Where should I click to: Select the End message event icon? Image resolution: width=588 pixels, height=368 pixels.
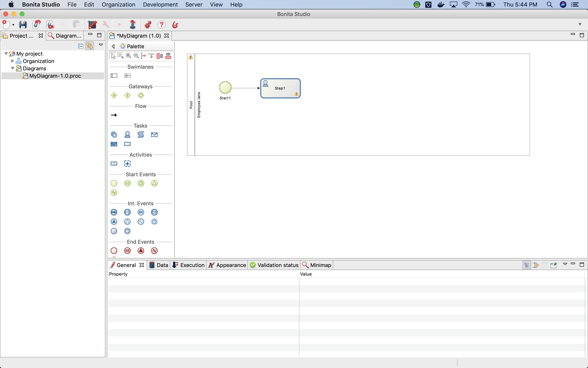pos(127,251)
